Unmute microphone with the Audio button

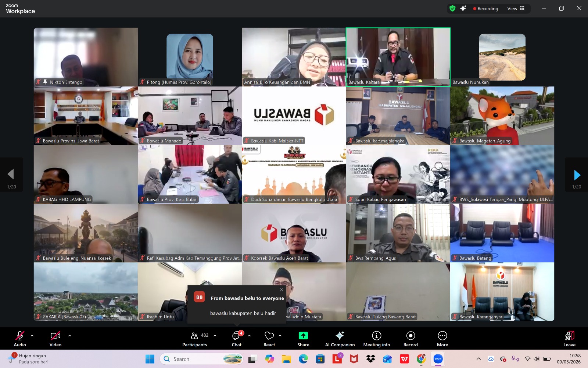point(20,339)
